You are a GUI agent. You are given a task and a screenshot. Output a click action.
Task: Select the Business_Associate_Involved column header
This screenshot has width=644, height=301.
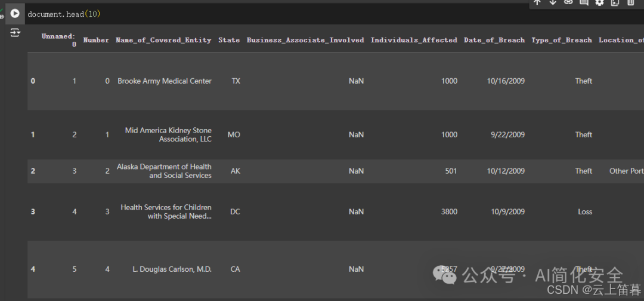(305, 40)
